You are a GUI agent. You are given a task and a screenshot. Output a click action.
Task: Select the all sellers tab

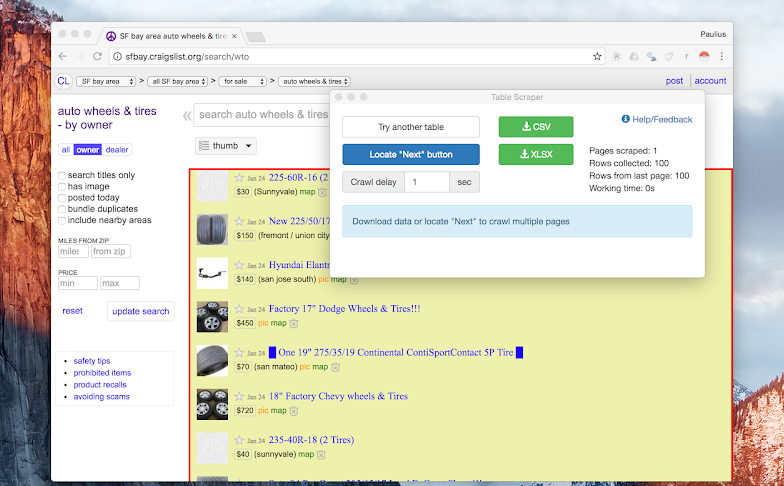click(65, 150)
